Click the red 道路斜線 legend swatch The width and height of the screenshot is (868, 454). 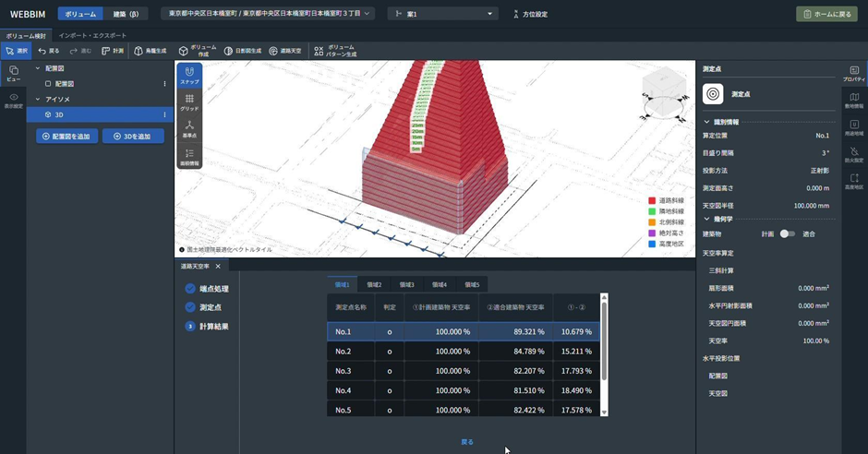pos(652,200)
